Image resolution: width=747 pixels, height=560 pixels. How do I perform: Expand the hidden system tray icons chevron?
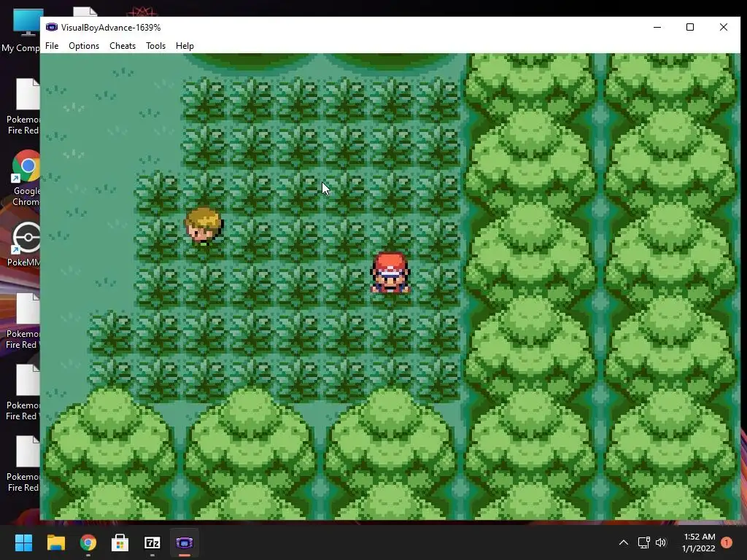point(623,542)
